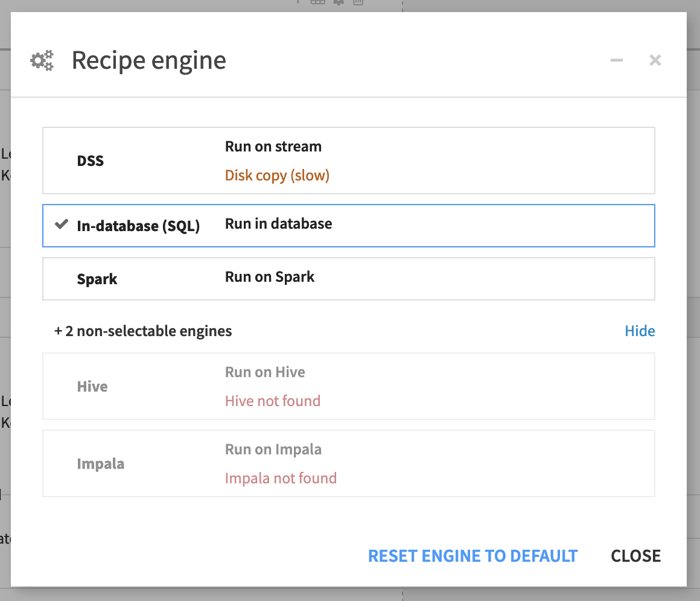Choose the Spark engine
The image size is (700, 601).
[97, 279]
